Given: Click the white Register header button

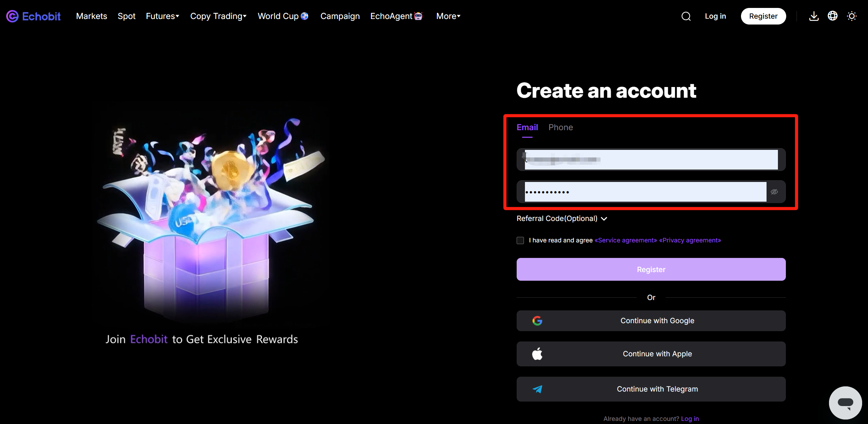Looking at the screenshot, I should pos(763,16).
